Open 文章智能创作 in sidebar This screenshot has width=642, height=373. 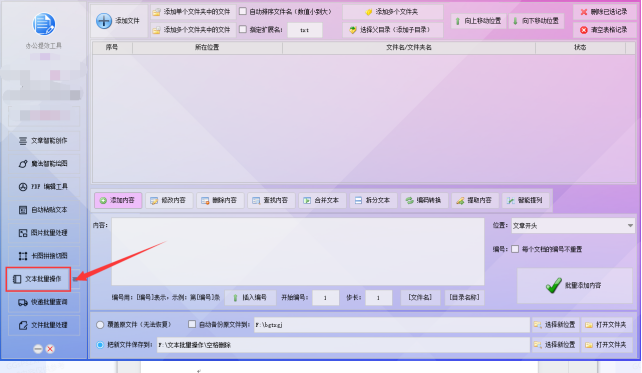(44, 141)
